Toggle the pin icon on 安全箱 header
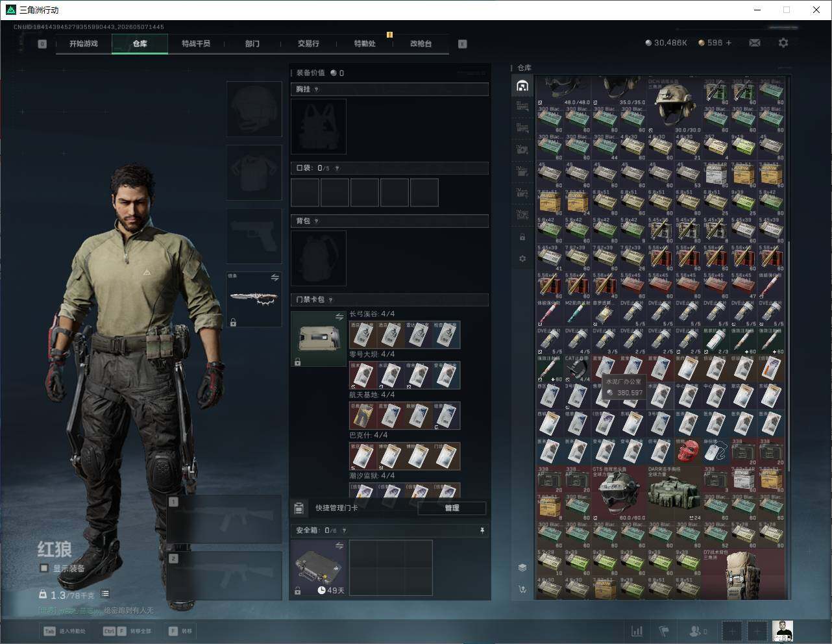This screenshot has width=832, height=644. (482, 530)
